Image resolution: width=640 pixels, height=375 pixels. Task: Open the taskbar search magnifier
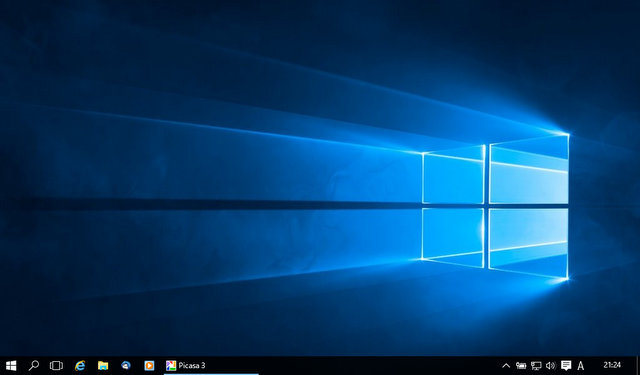click(x=34, y=365)
